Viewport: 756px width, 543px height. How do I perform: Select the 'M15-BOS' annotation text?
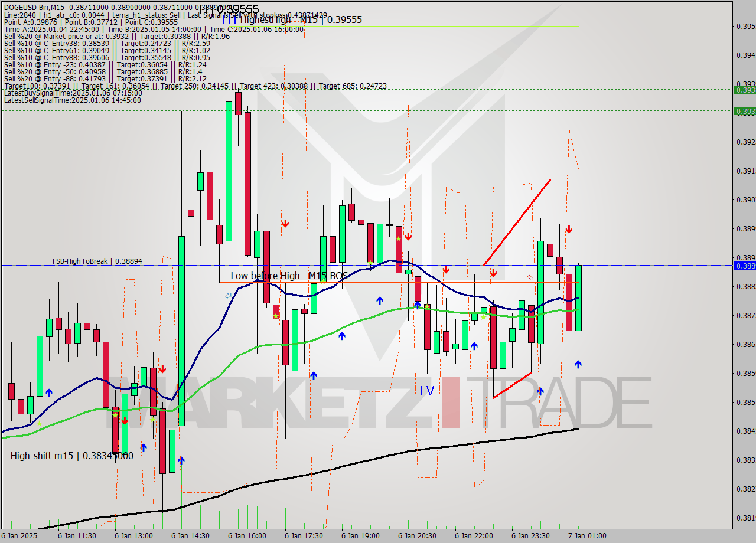(x=328, y=276)
